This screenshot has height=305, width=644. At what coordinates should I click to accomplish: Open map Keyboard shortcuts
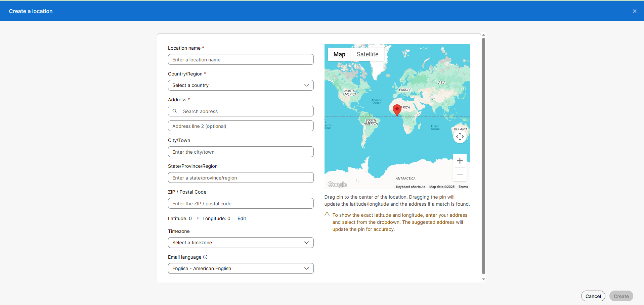[x=410, y=187]
